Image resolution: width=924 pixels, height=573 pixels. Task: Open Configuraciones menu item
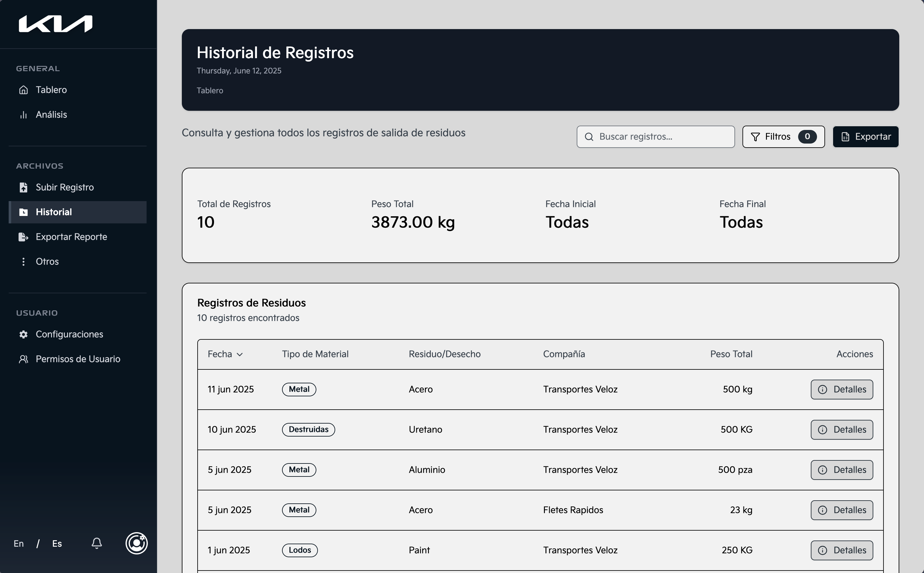[x=78, y=334]
